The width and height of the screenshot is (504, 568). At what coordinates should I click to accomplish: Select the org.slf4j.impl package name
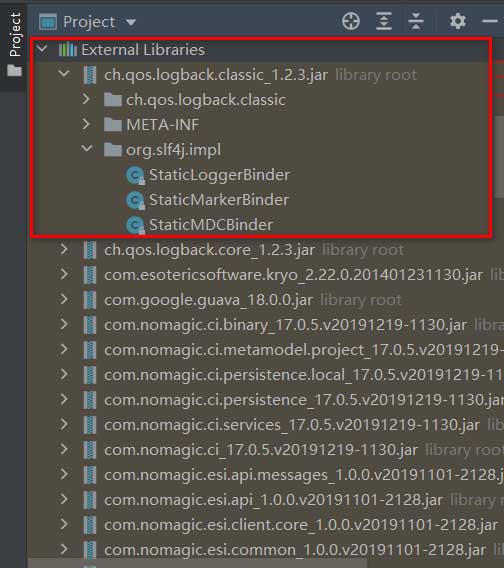click(174, 150)
